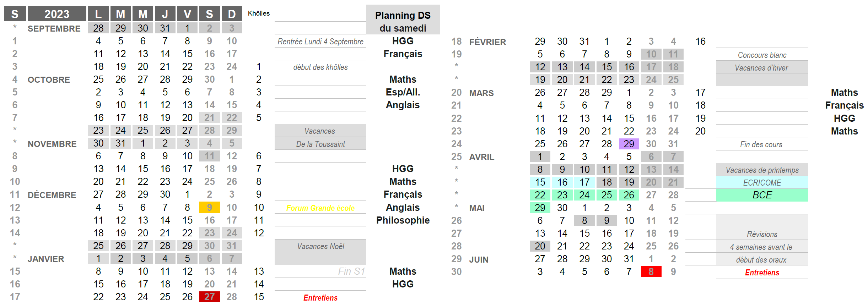This screenshot has width=868, height=302.
Task: Click the red-highlighted 8 in June
Action: [651, 271]
